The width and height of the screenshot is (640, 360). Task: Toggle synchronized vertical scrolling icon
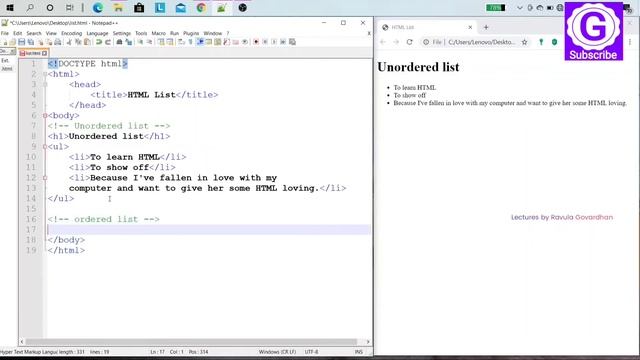click(x=161, y=42)
